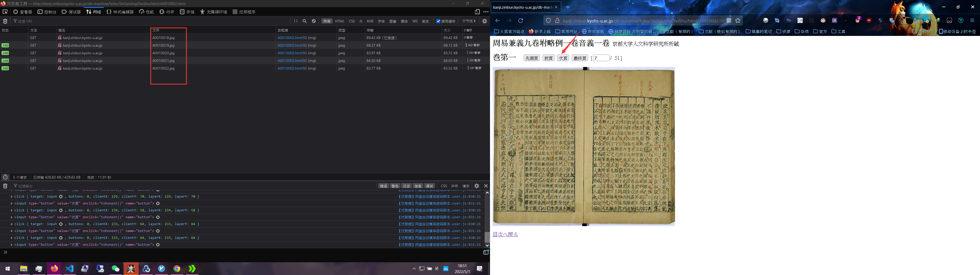Open network request search

point(305,21)
